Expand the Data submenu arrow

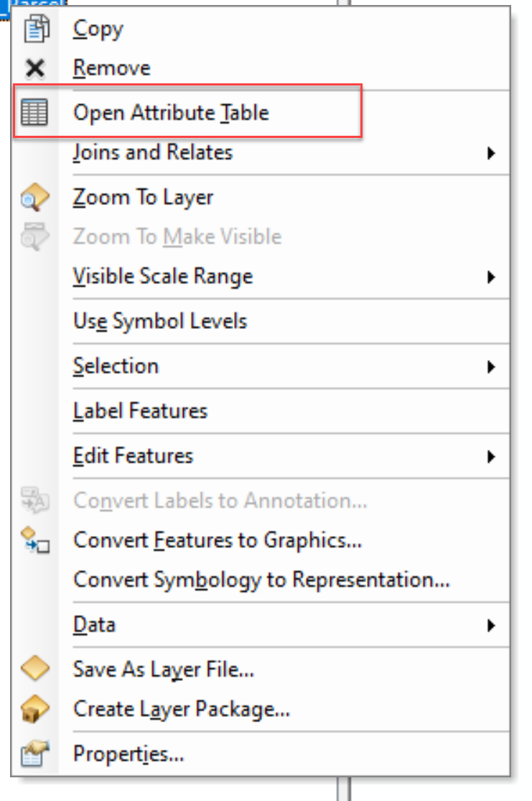491,625
